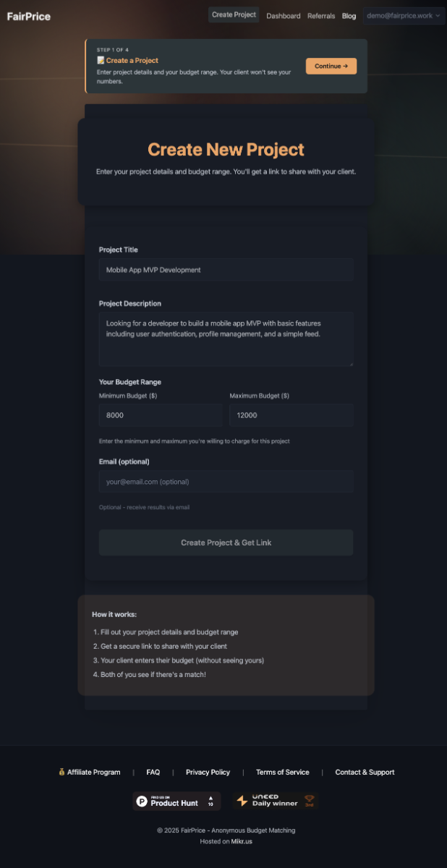Open the Referrals nav link
Viewport: 447px width, 868px height.
click(x=321, y=16)
